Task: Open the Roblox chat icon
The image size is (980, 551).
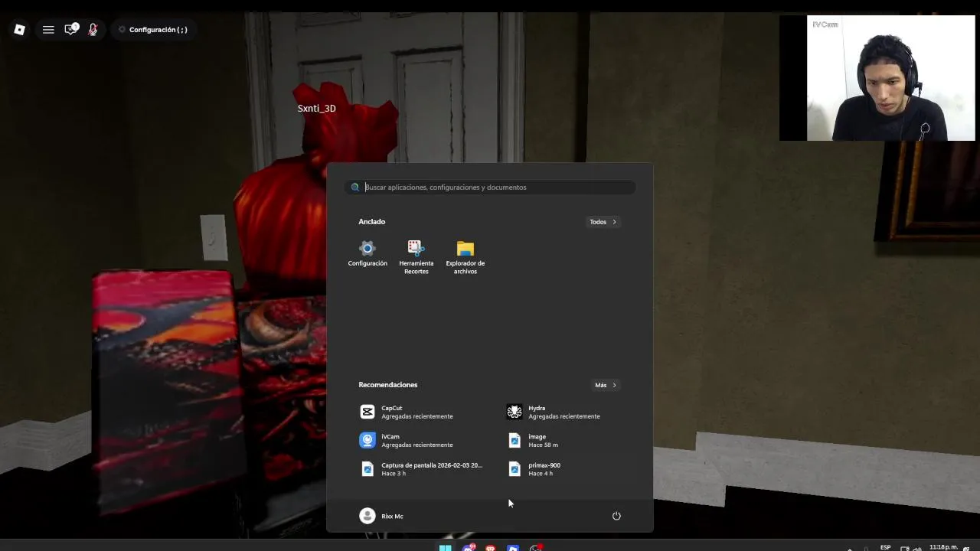Action: pos(71,29)
